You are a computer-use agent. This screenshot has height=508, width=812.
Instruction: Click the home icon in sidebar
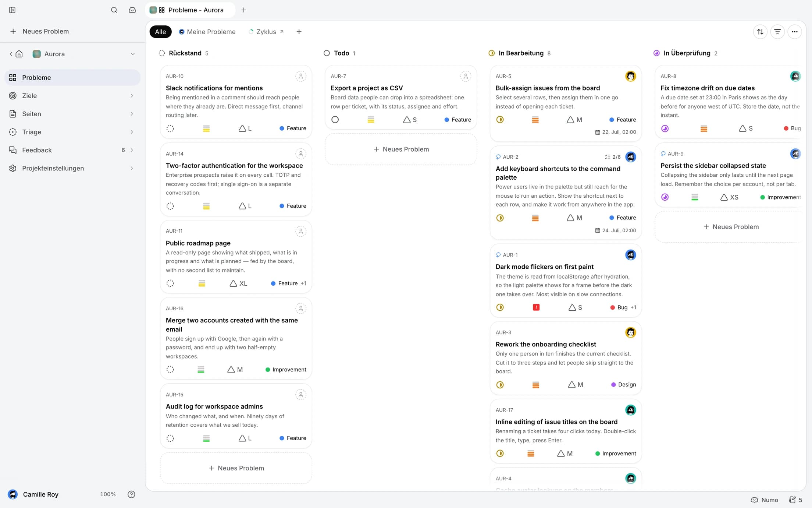19,54
